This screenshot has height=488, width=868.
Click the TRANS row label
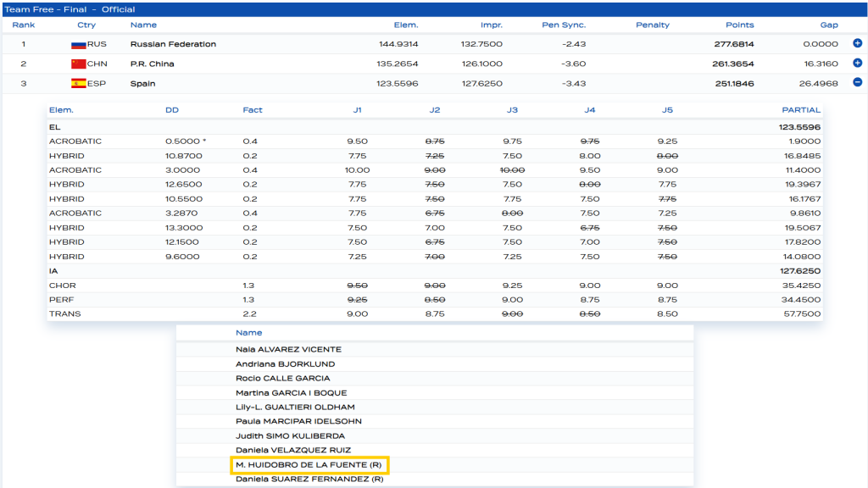(64, 313)
